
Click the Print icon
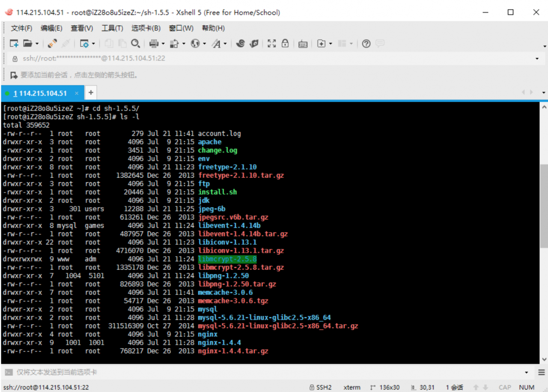pyautogui.click(x=154, y=44)
